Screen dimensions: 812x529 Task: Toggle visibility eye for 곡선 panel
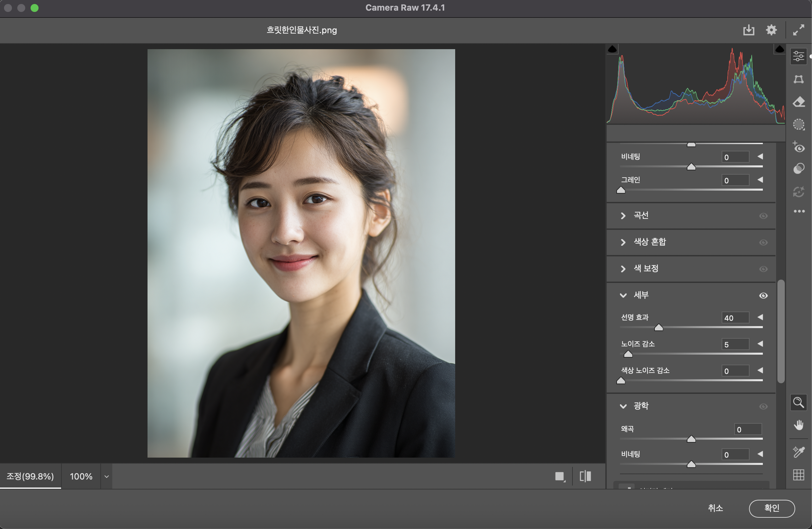pos(763,216)
